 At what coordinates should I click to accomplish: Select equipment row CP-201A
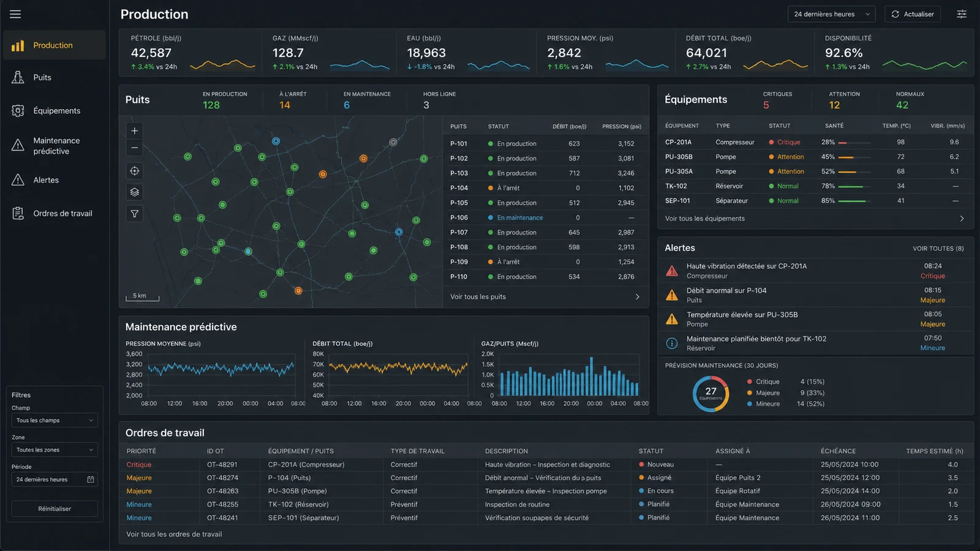pyautogui.click(x=815, y=142)
